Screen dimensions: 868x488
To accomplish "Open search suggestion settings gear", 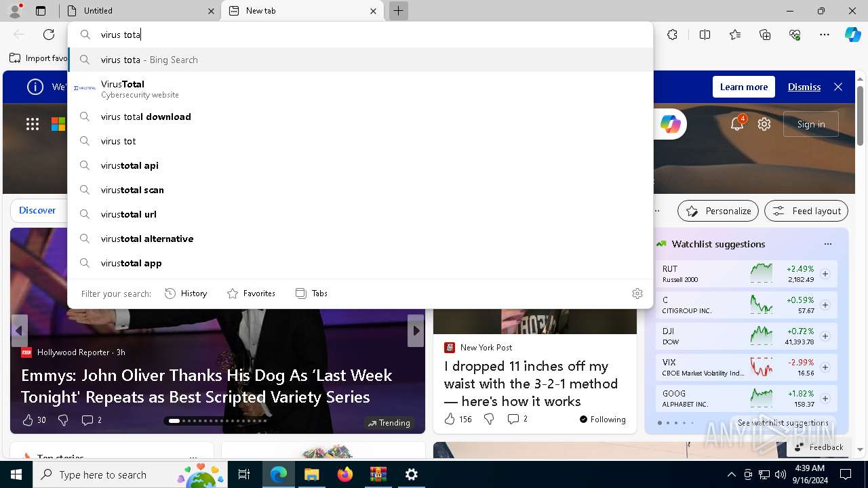I will (x=637, y=293).
